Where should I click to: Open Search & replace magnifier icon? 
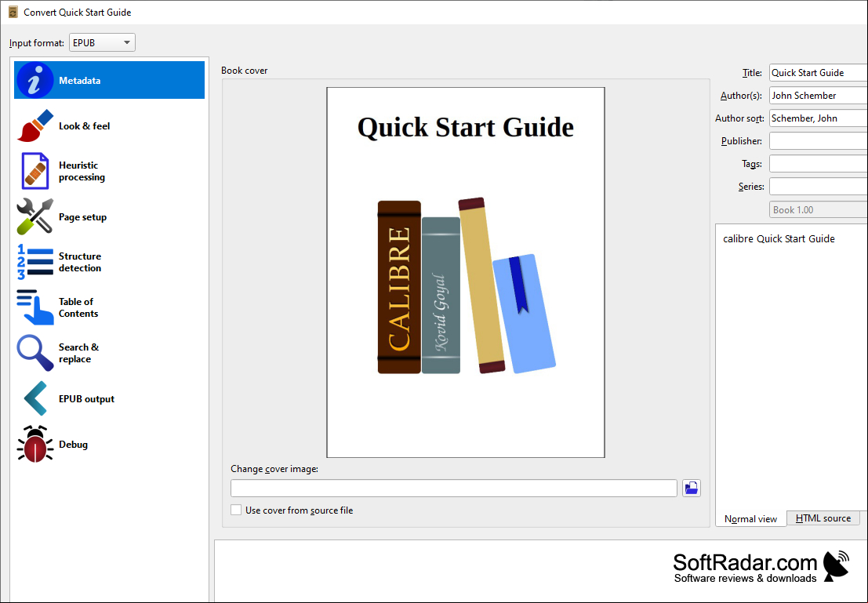[35, 353]
